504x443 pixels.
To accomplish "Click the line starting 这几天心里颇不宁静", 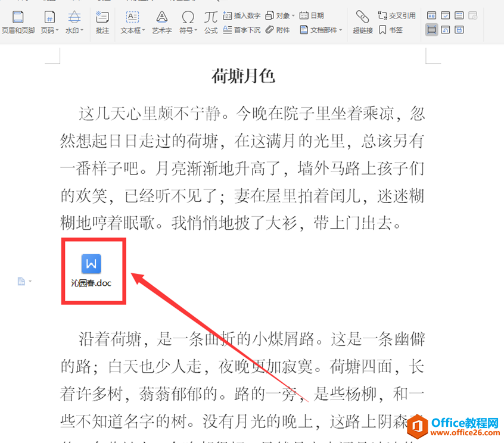I will [x=252, y=114].
